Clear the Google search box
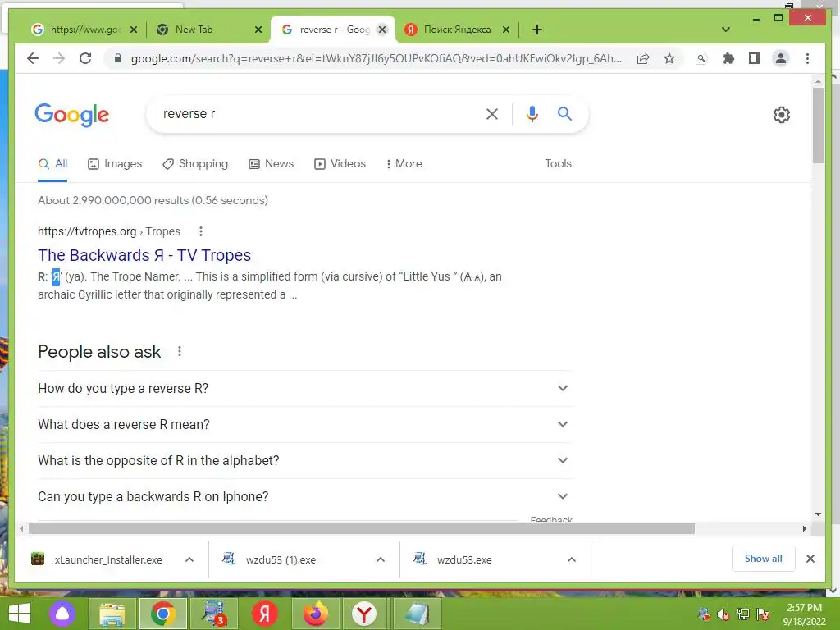 point(492,114)
